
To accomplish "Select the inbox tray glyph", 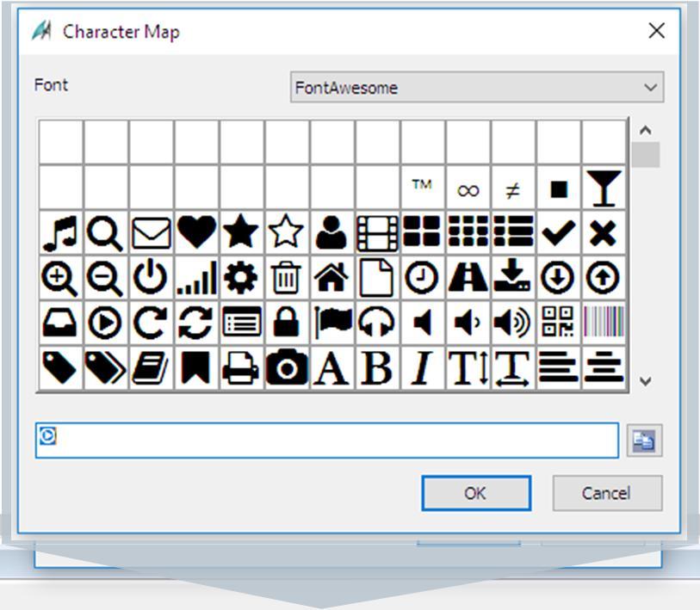I will tap(61, 323).
